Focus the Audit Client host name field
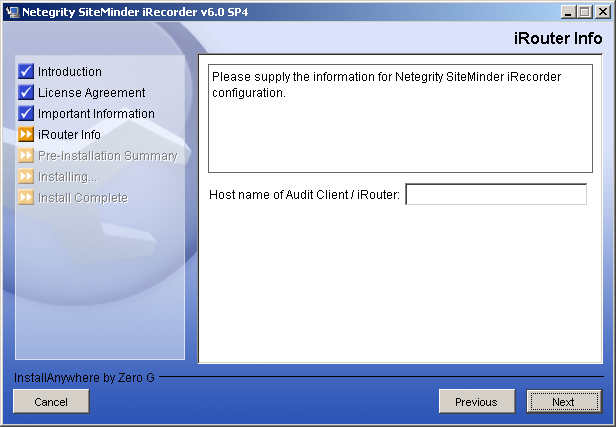 point(495,194)
